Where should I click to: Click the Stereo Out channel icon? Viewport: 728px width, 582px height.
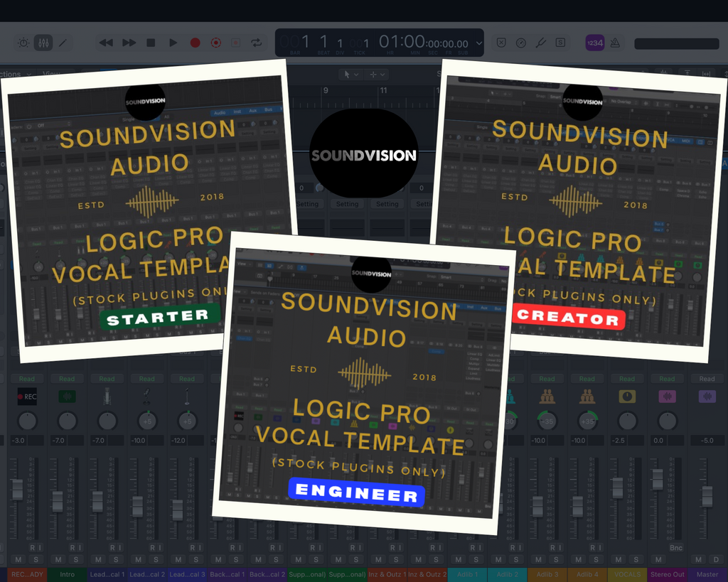tap(667, 396)
